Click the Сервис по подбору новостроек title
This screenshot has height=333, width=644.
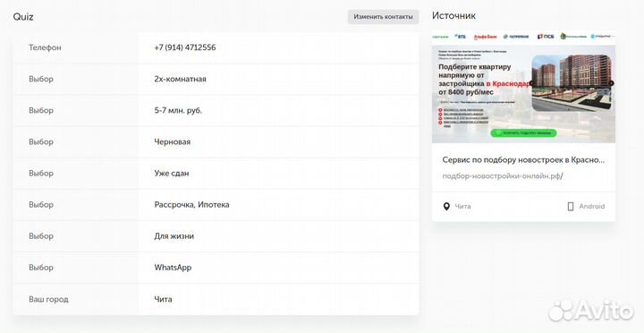coord(523,160)
